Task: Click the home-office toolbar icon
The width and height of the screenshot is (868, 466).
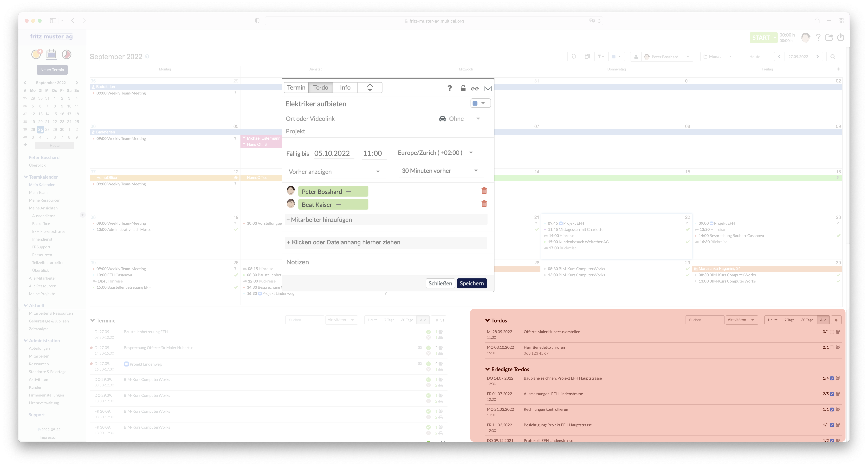Action: 574,57
